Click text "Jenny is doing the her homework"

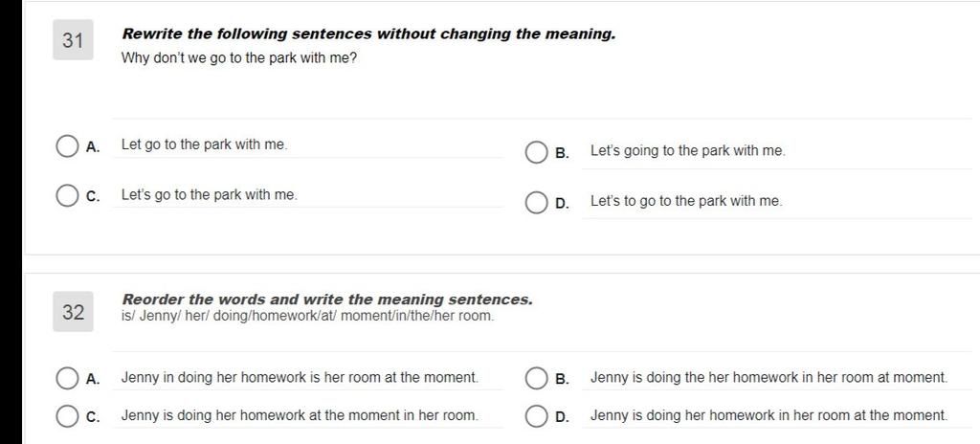[x=768, y=378]
